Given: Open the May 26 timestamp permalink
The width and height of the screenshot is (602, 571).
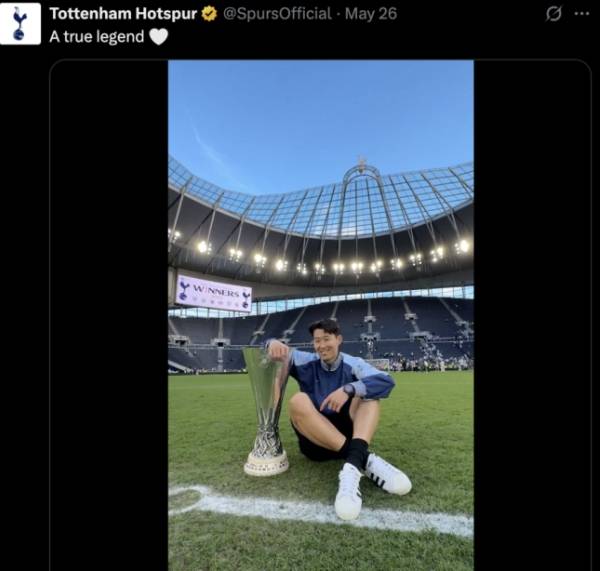Looking at the screenshot, I should (x=370, y=14).
